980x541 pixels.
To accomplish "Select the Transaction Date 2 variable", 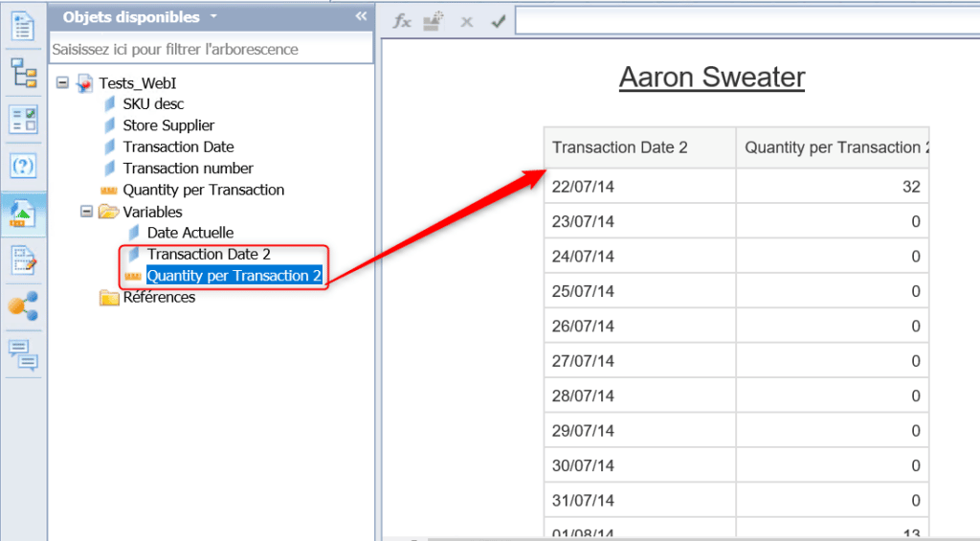I will point(208,255).
